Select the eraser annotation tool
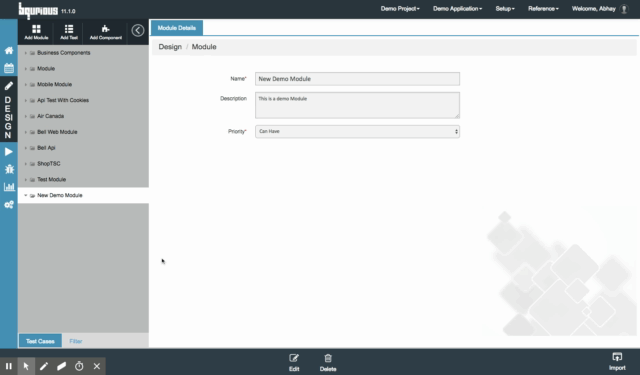The height and width of the screenshot is (375, 640). pyautogui.click(x=61, y=366)
